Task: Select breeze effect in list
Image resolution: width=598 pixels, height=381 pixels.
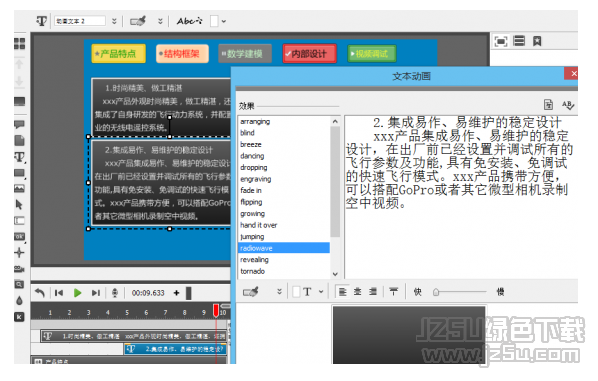Action: pos(251,145)
